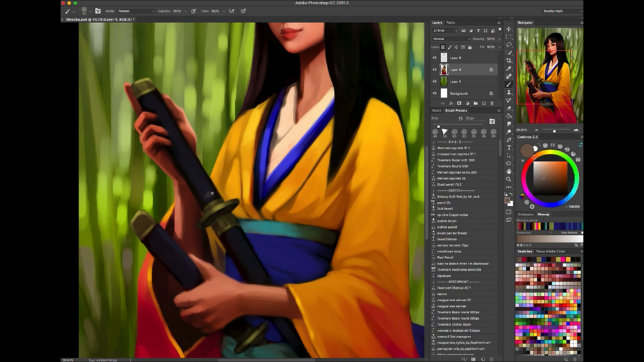Screen dimensions: 644x362
Task: Open the workspace switcher dropdown
Action: pyautogui.click(x=562, y=11)
